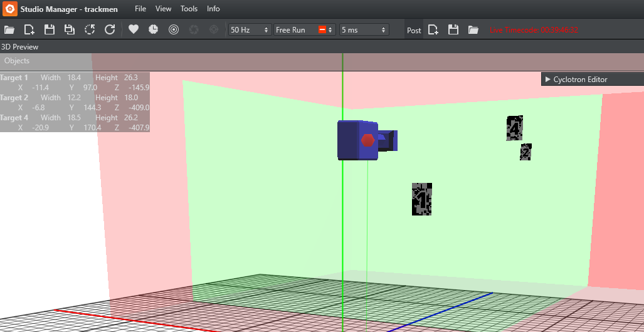The width and height of the screenshot is (644, 332).
Task: Open the Free Run sync mode dropdown
Action: tap(305, 29)
